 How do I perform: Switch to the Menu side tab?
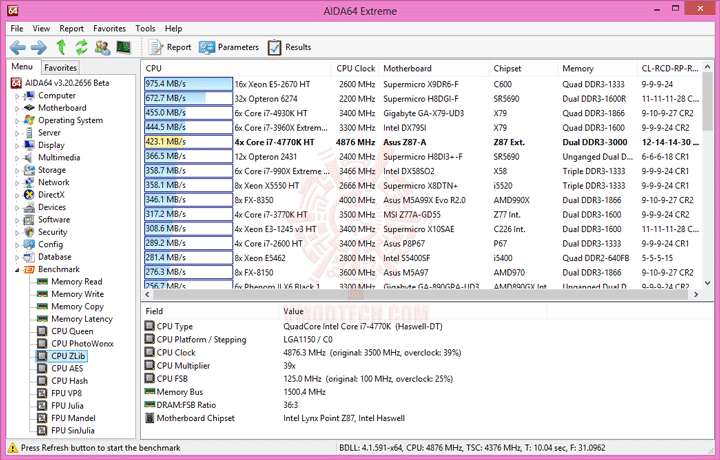pyautogui.click(x=22, y=67)
